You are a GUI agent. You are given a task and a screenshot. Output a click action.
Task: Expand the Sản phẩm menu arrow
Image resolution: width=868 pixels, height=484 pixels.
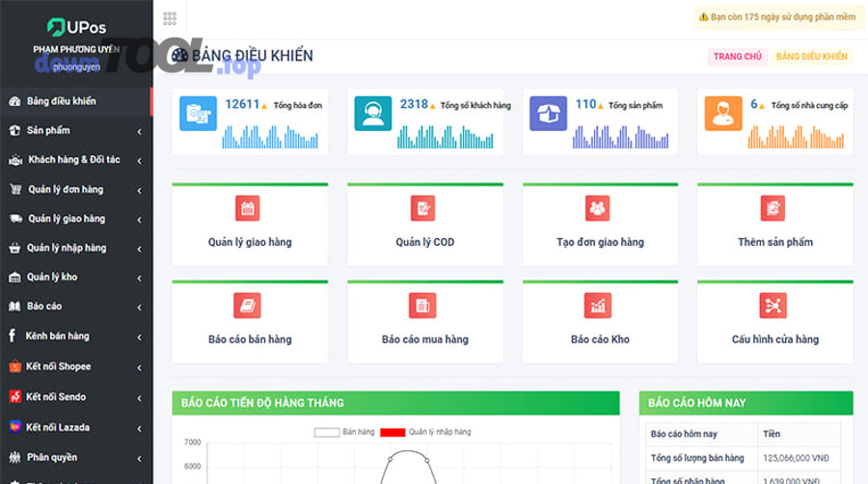[x=140, y=132]
